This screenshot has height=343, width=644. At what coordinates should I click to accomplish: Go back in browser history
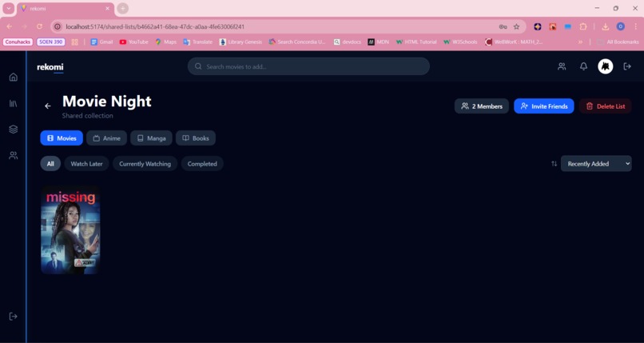tap(10, 26)
